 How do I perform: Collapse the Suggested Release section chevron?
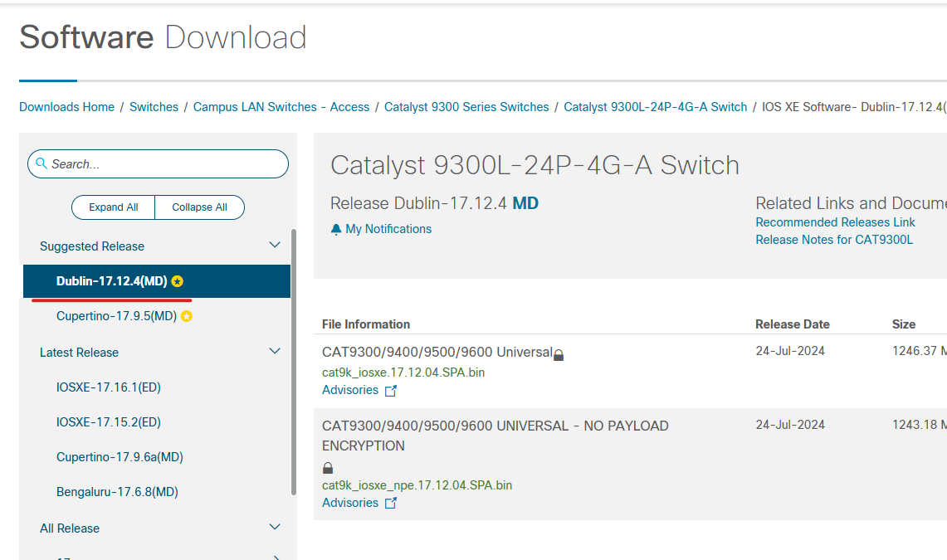coord(275,245)
